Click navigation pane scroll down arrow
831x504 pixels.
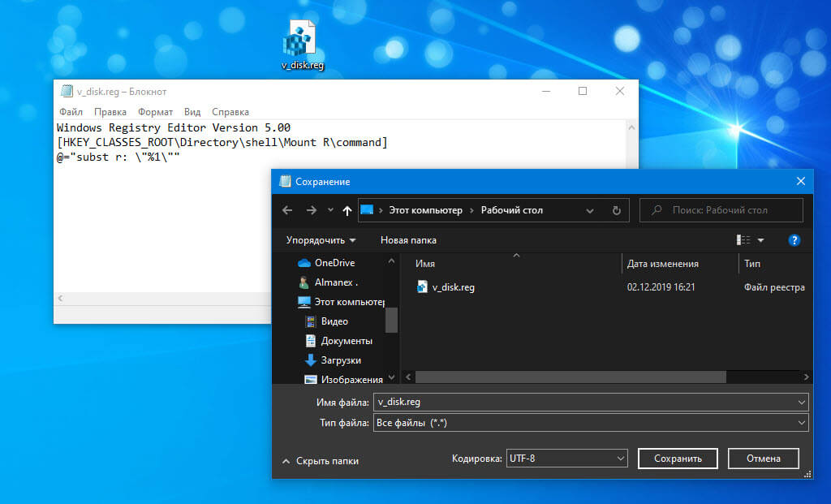coord(392,377)
